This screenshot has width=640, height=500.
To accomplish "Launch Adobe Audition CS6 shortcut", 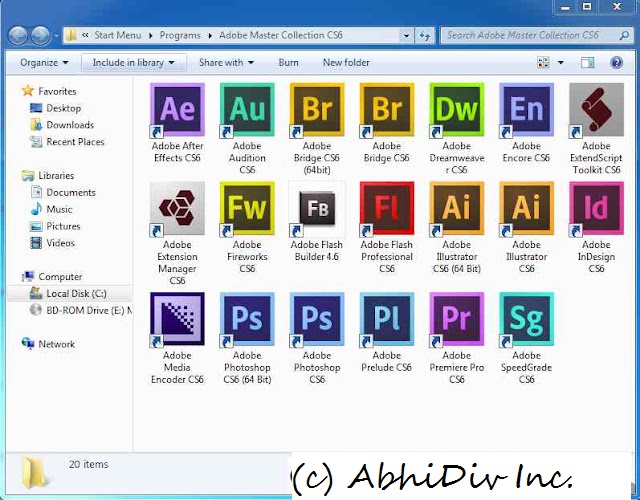I will tap(247, 110).
